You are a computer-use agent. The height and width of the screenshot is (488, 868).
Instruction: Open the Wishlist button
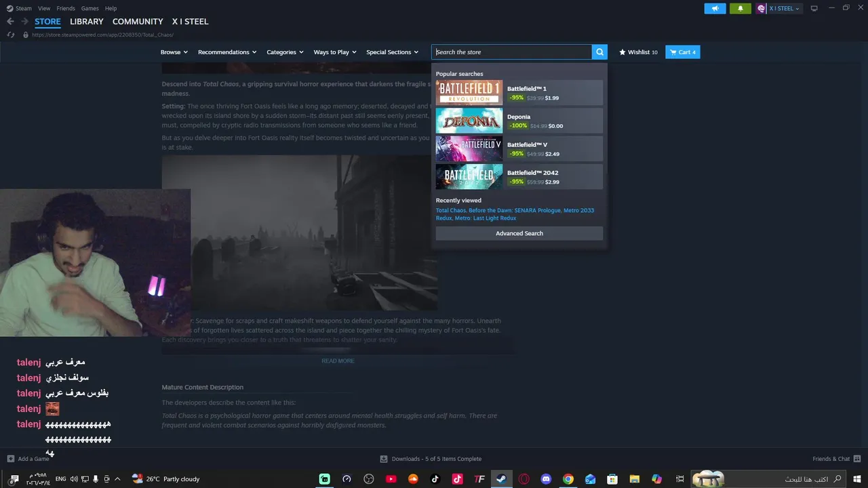coord(638,52)
